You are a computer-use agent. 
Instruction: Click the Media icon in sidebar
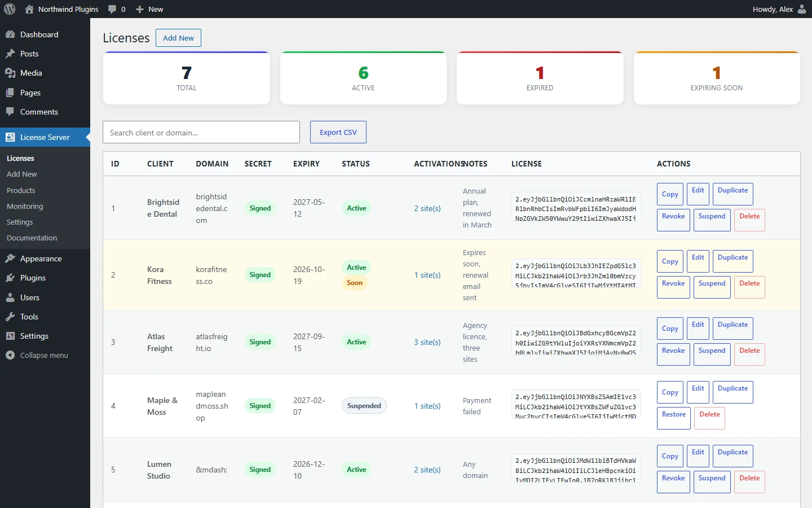(x=10, y=73)
